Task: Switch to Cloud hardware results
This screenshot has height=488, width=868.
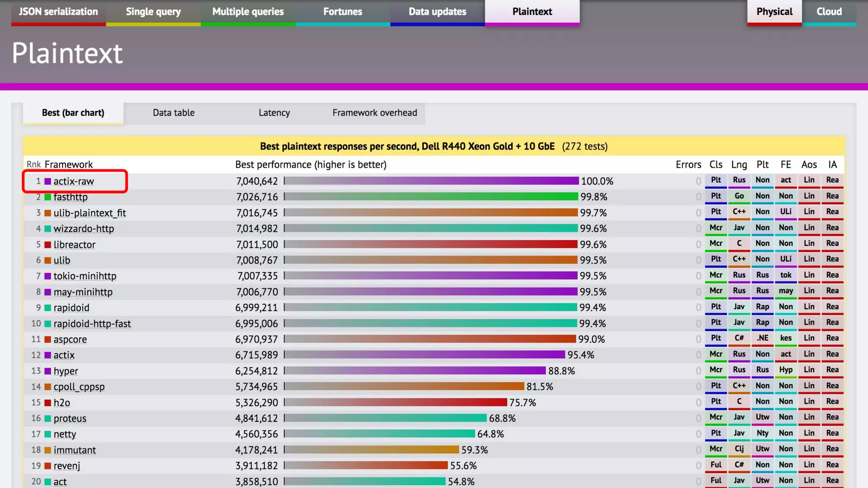Action: click(829, 12)
